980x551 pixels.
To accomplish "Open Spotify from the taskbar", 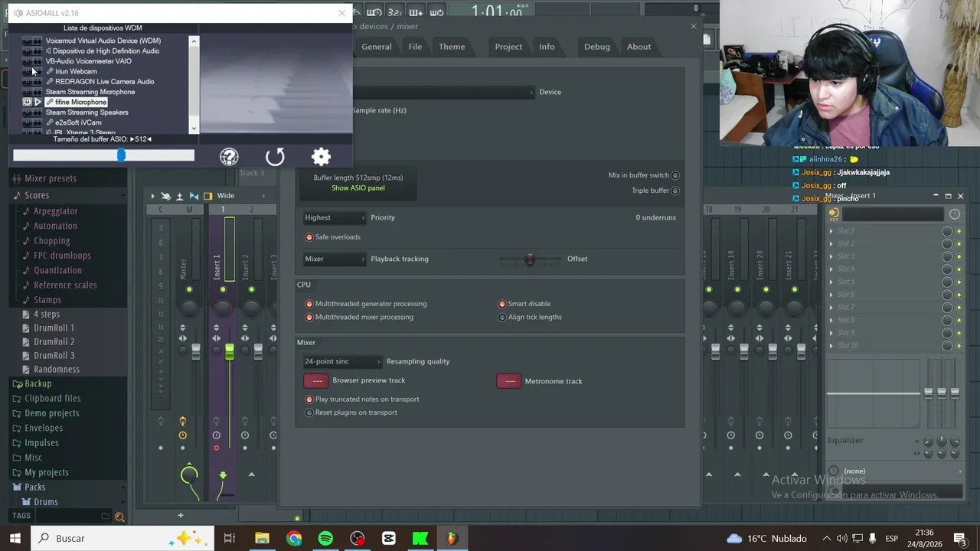I will tap(325, 539).
